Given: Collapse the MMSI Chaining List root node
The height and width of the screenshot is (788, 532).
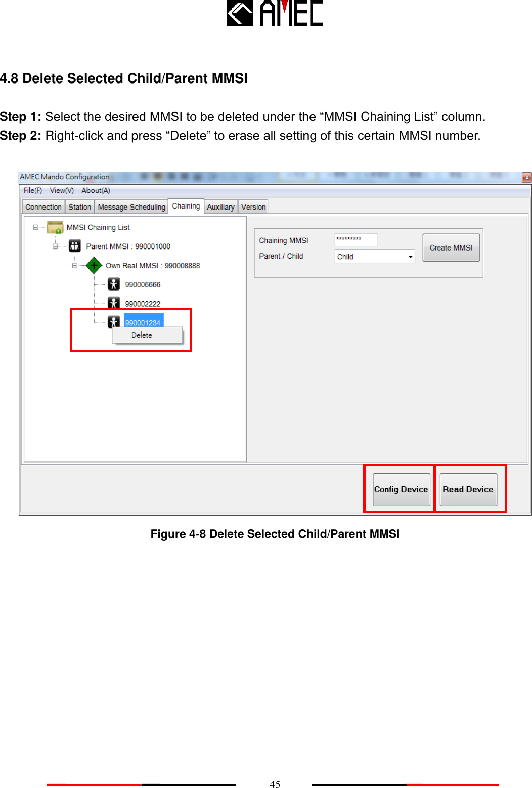Looking at the screenshot, I should click(36, 228).
